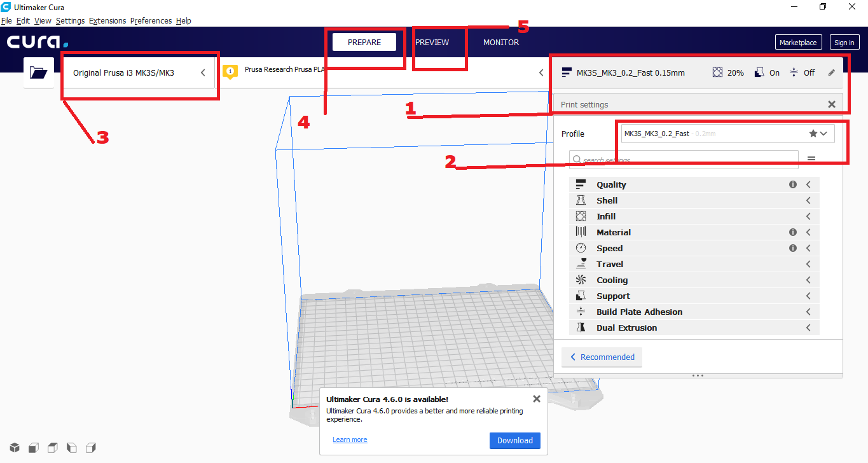The height and width of the screenshot is (463, 868).
Task: Open the Settings menu
Action: (x=70, y=20)
